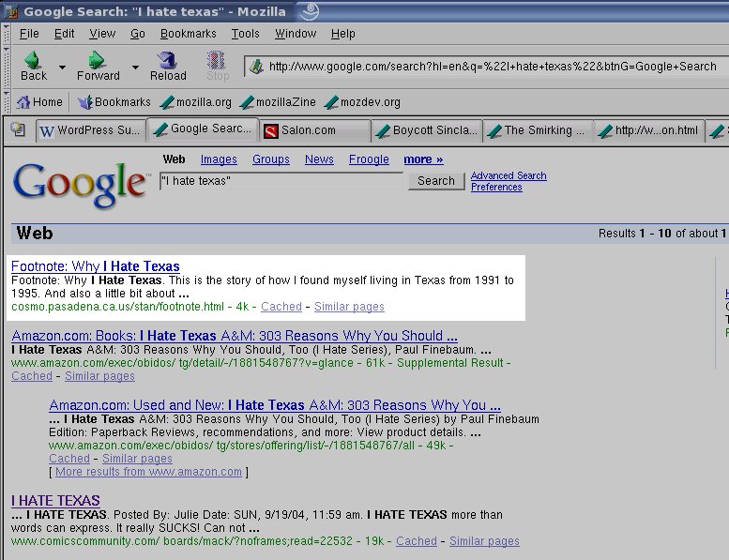
Task: Switch to the http://w...on.html tab
Action: (x=649, y=130)
